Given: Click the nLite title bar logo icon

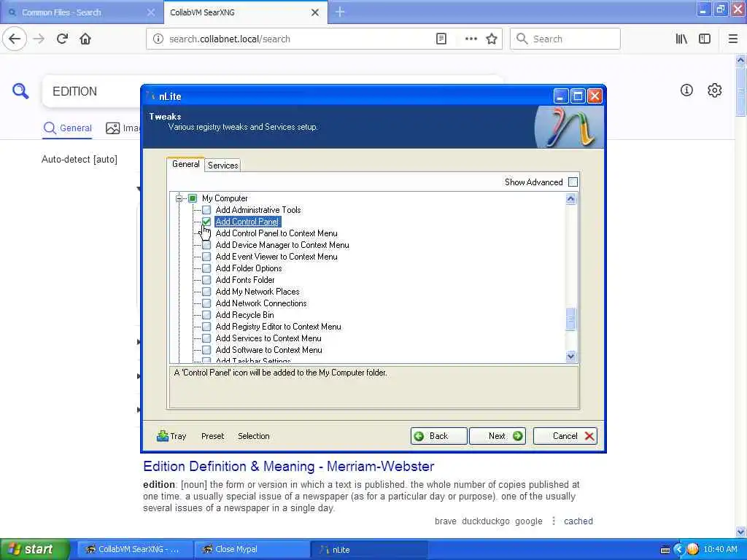Looking at the screenshot, I should pyautogui.click(x=150, y=96).
